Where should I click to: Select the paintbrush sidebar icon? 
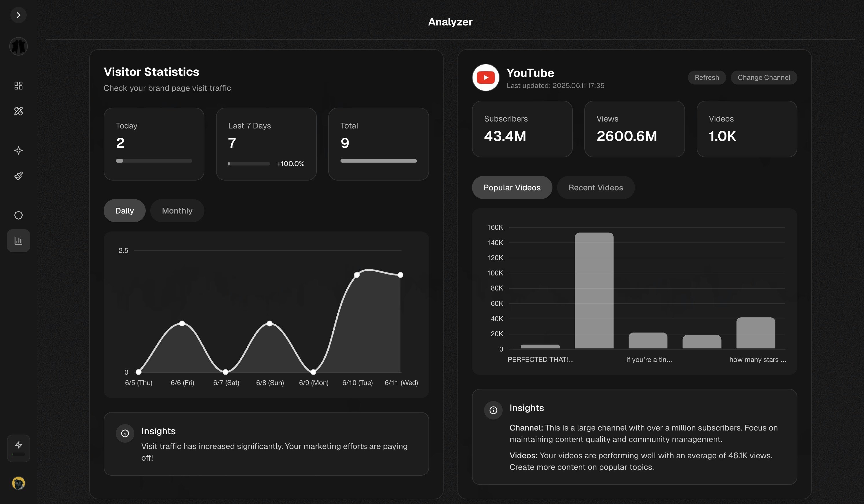pos(18,176)
